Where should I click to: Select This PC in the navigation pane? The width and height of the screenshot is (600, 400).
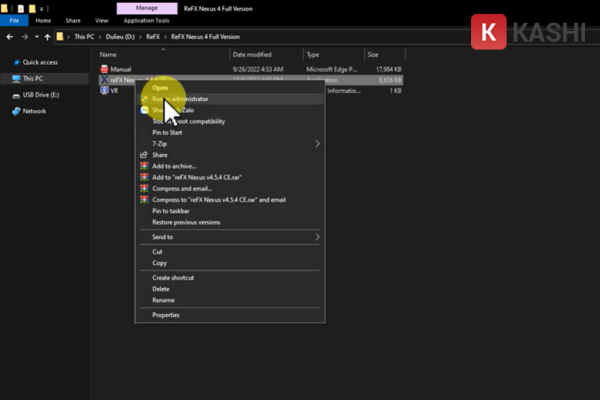pyautogui.click(x=32, y=78)
